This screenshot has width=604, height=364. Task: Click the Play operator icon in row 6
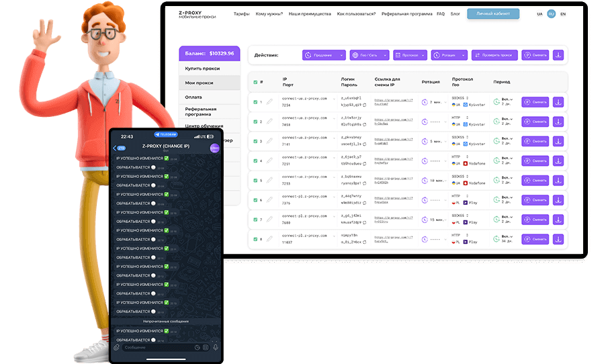tap(466, 203)
